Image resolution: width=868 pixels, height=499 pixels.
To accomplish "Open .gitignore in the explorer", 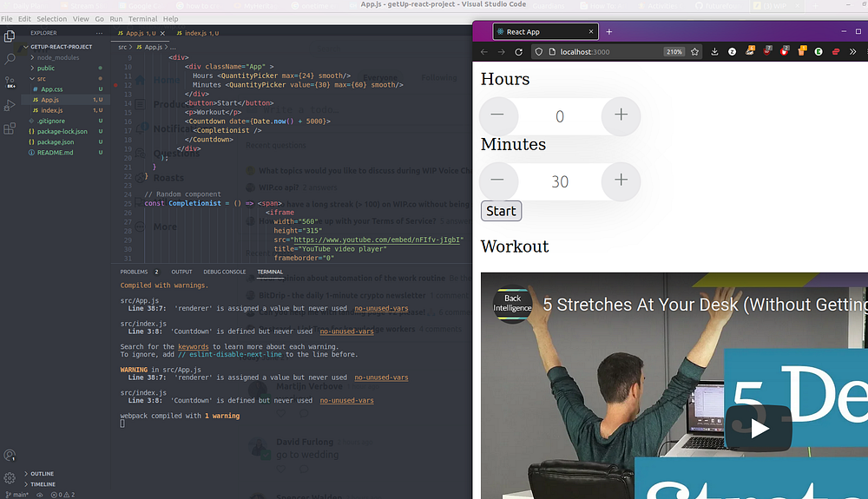I will click(x=51, y=121).
